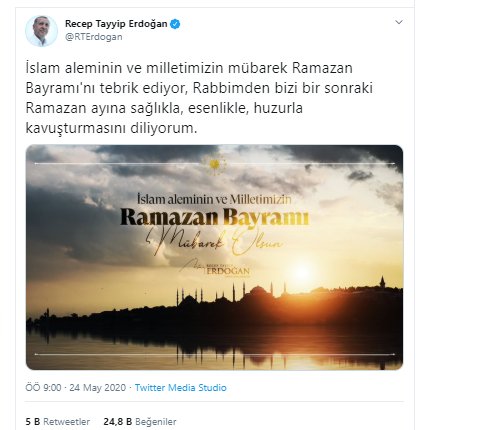
Task: Click the İslam aleminin ve Milletimizin image caption
Action: pyautogui.click(x=214, y=199)
